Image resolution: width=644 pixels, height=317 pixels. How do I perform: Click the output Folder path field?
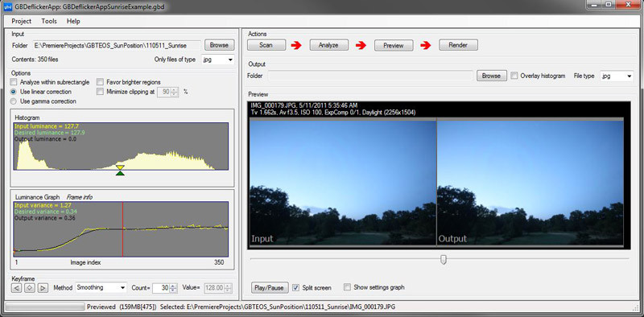pyautogui.click(x=370, y=76)
